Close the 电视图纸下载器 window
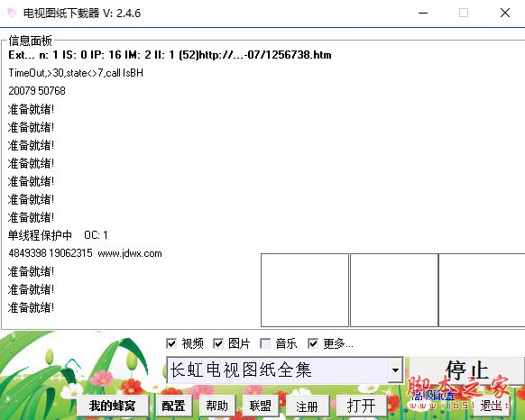The width and height of the screenshot is (525, 420). (x=505, y=13)
